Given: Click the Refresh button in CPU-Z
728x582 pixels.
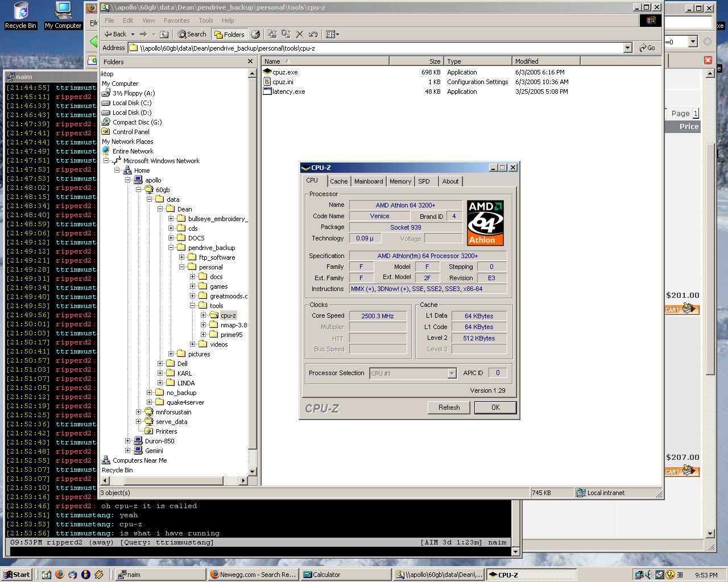Looking at the screenshot, I should point(449,408).
